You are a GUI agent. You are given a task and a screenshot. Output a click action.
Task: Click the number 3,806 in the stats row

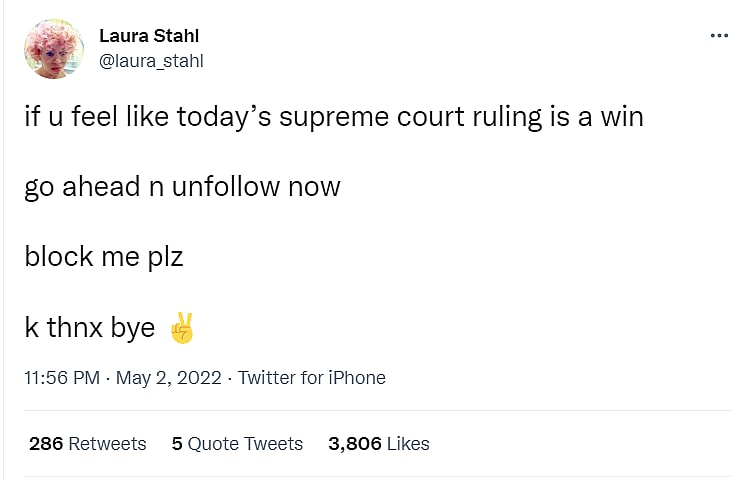pyautogui.click(x=354, y=444)
